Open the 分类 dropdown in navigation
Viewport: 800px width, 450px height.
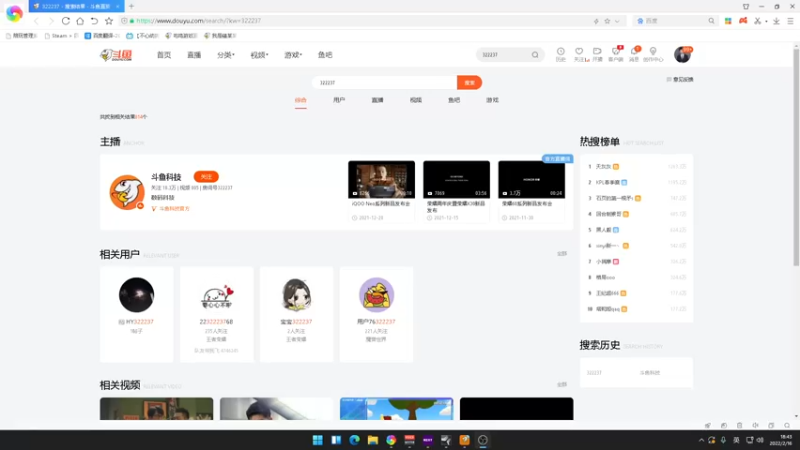coord(226,55)
